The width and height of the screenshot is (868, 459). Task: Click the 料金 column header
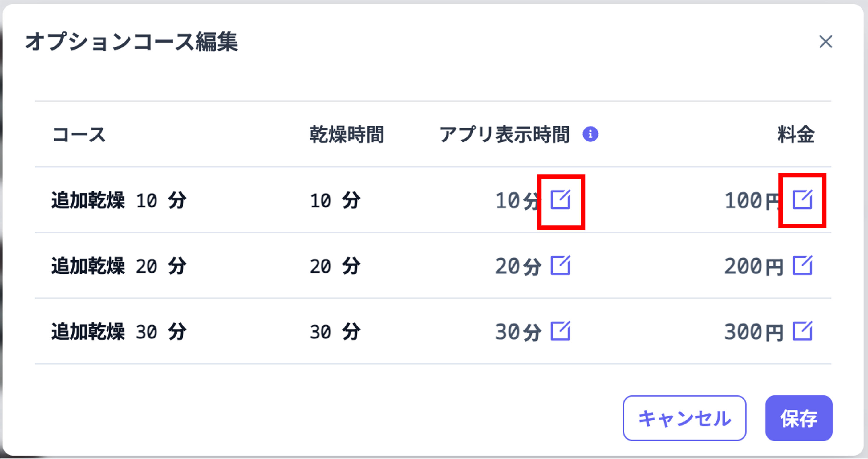point(796,135)
